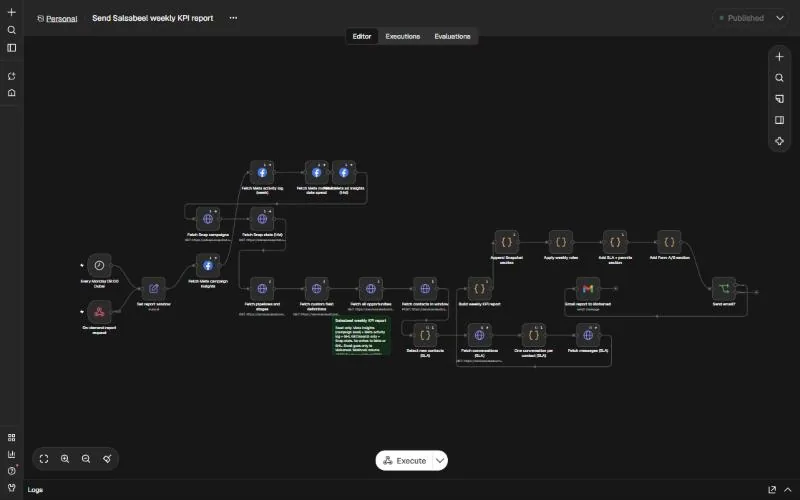The width and height of the screenshot is (800, 500).
Task: Expand the Logs panel with the chevron
Action: [x=788, y=490]
